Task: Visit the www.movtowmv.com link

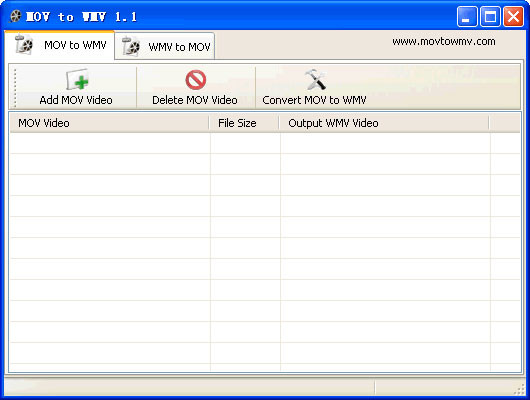Action: [x=444, y=42]
